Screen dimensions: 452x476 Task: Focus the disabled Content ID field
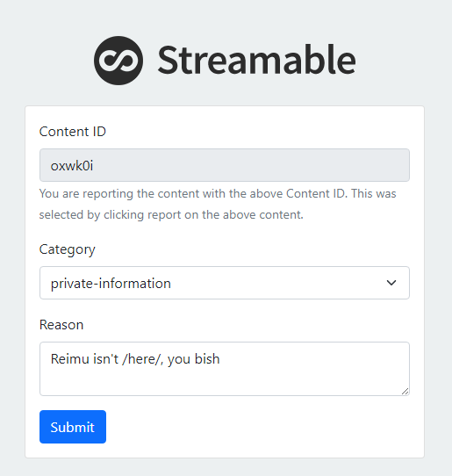pos(225,165)
